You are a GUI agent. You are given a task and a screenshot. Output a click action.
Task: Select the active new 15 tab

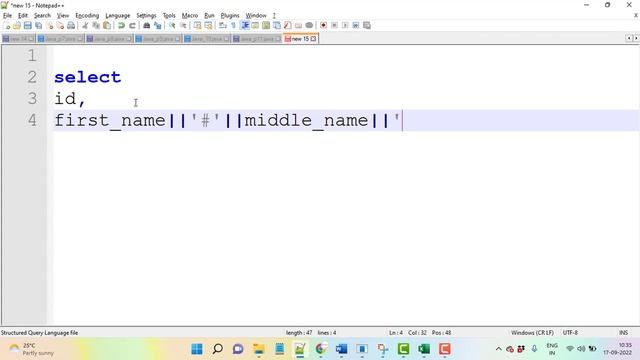pos(300,39)
